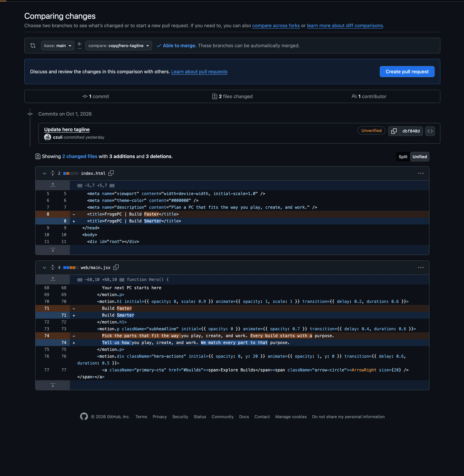Expand all lines in web/main.jsx

[x=53, y=267]
